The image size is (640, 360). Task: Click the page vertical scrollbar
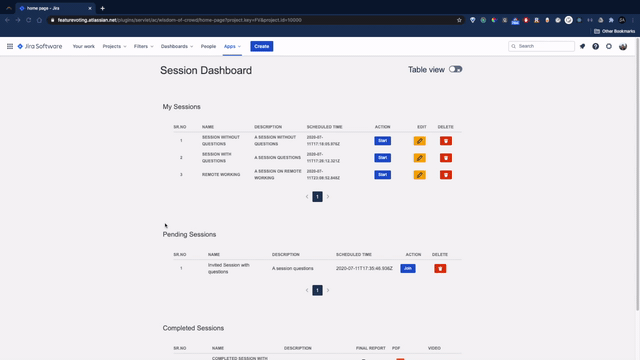(637, 173)
